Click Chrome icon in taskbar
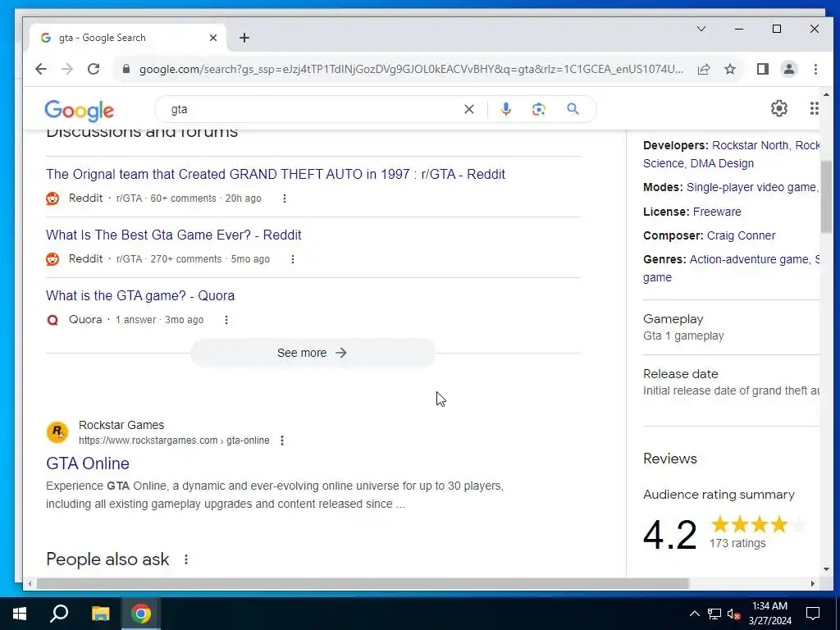 (x=141, y=614)
